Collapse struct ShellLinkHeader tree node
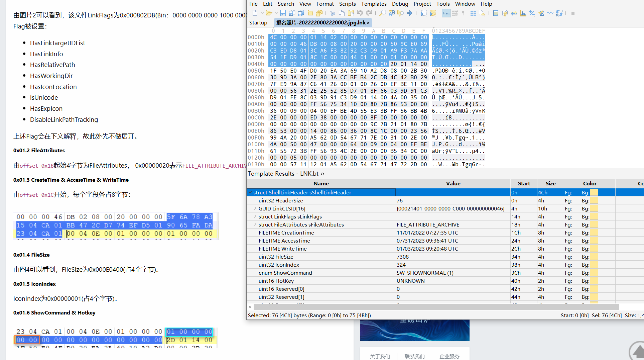Viewport: 644px width, 360px height. [250, 192]
